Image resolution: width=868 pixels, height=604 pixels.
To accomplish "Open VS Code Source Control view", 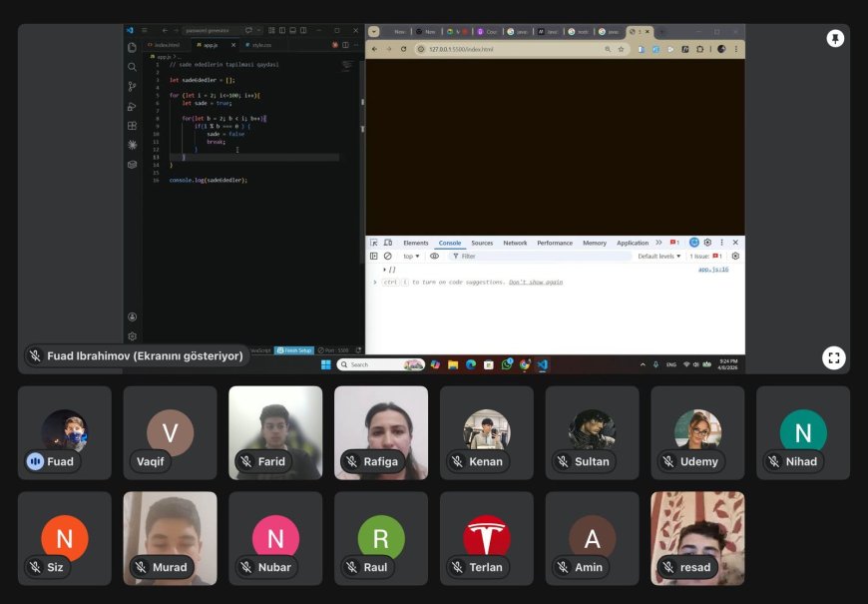I will pos(132,87).
